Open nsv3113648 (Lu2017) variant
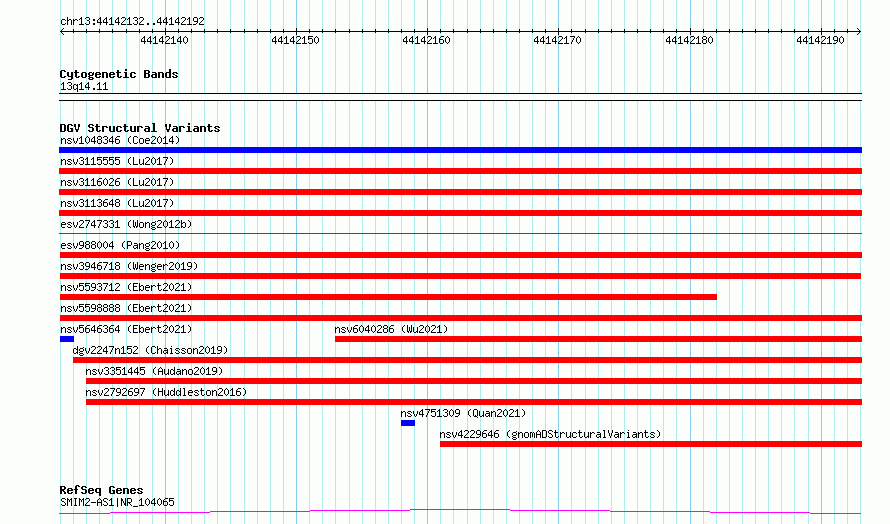 (117, 203)
